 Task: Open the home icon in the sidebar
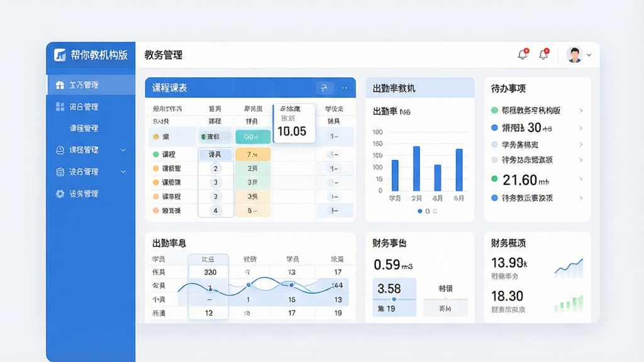[60, 85]
